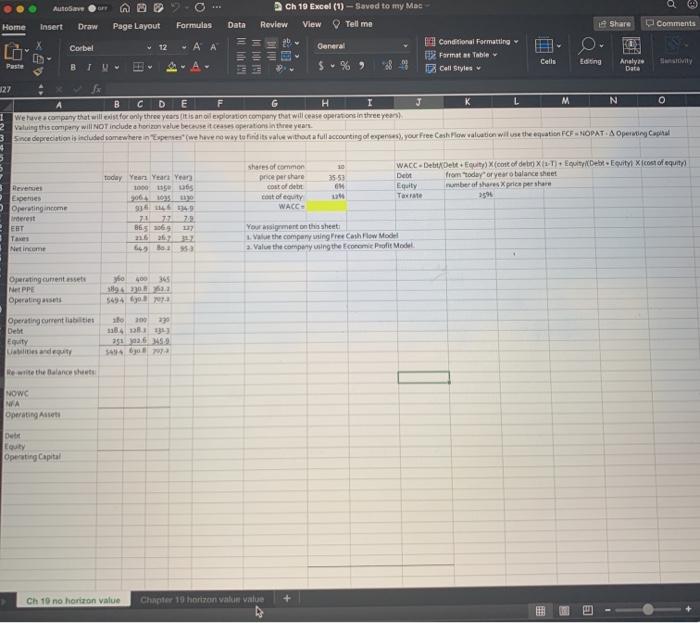
Task: Toggle Merge & Center
Action: click(x=286, y=56)
